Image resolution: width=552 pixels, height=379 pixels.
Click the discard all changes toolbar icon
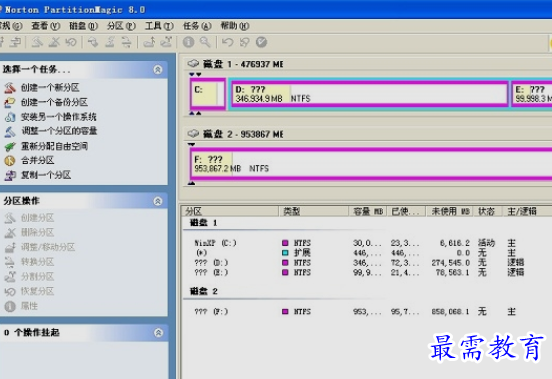(x=244, y=42)
